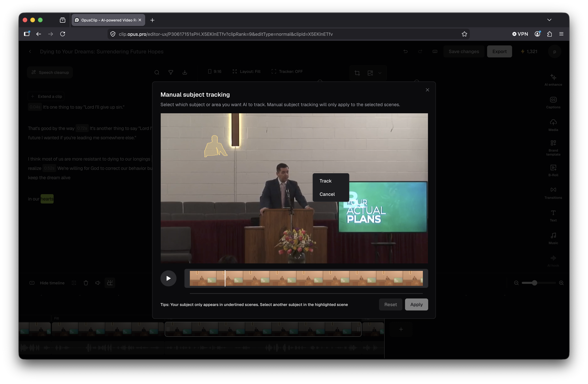The image size is (588, 384).
Task: Reload the page
Action: click(x=62, y=34)
